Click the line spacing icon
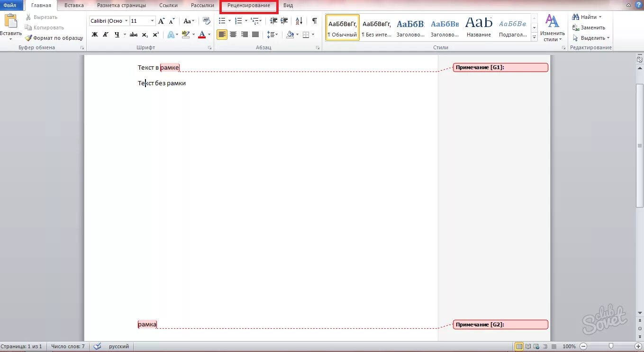This screenshot has width=644, height=352. pyautogui.click(x=270, y=35)
